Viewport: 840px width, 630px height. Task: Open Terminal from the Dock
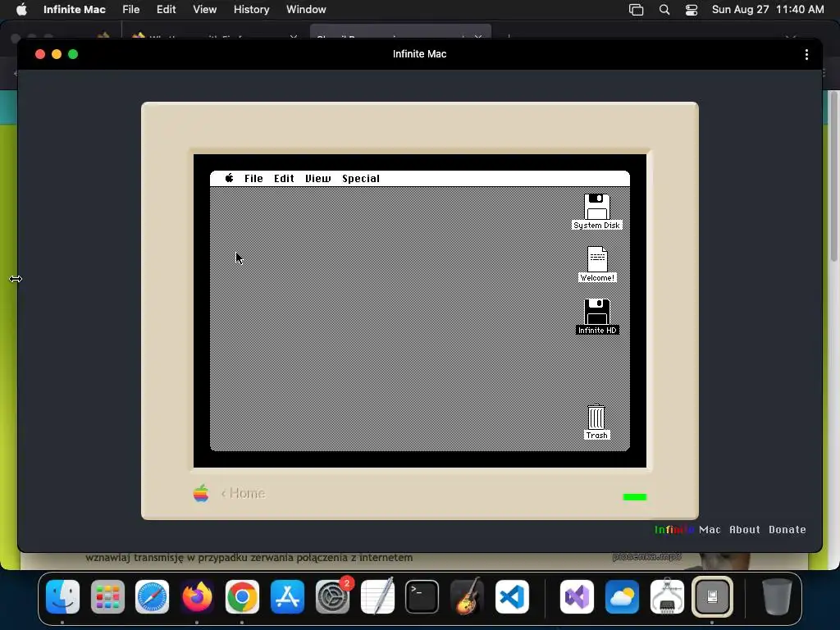click(422, 596)
